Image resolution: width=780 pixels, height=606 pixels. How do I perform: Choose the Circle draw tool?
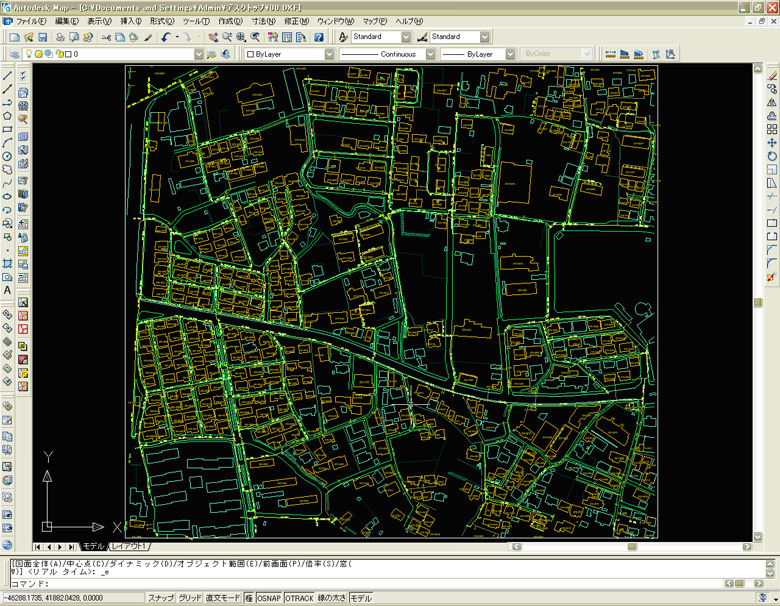7,157
